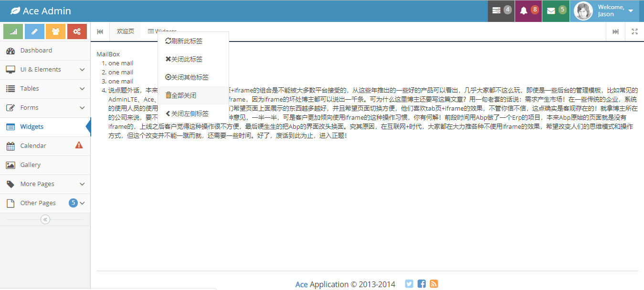Click the Ace Admin leaf logo
This screenshot has width=644, height=290.
click(x=15, y=10)
